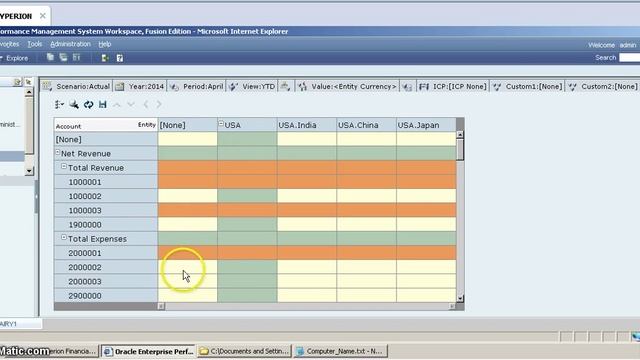Click the grid settings wrench icon
The image size is (640, 360).
tap(74, 104)
